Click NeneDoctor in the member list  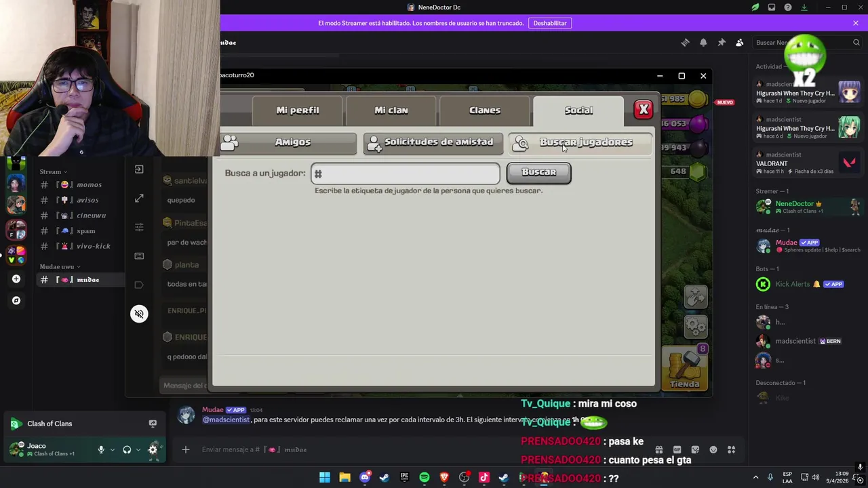click(x=808, y=207)
